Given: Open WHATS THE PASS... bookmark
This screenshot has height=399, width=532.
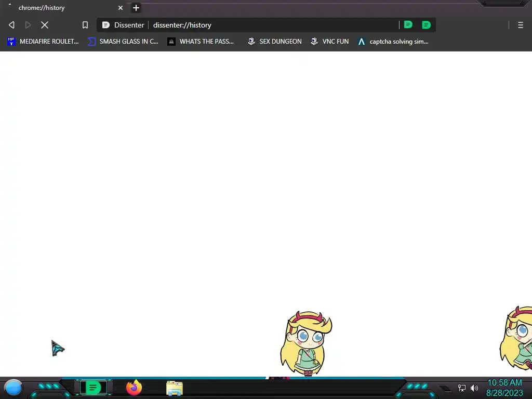Looking at the screenshot, I should point(201,42).
